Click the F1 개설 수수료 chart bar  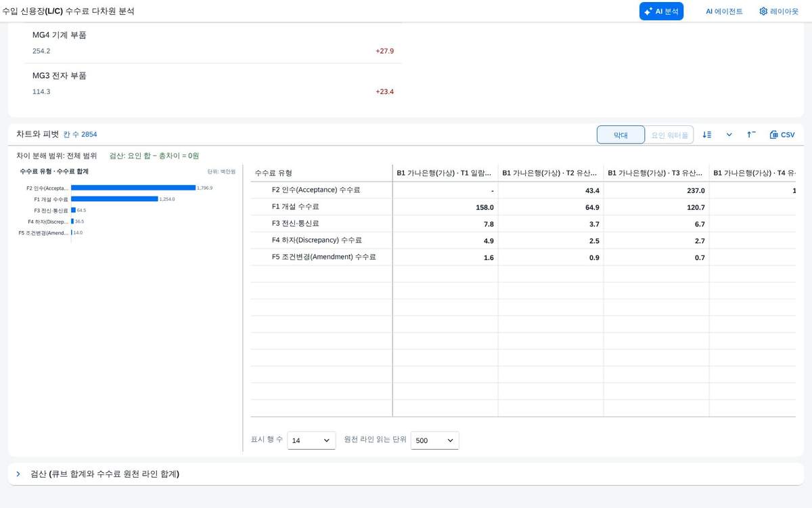[x=114, y=199]
